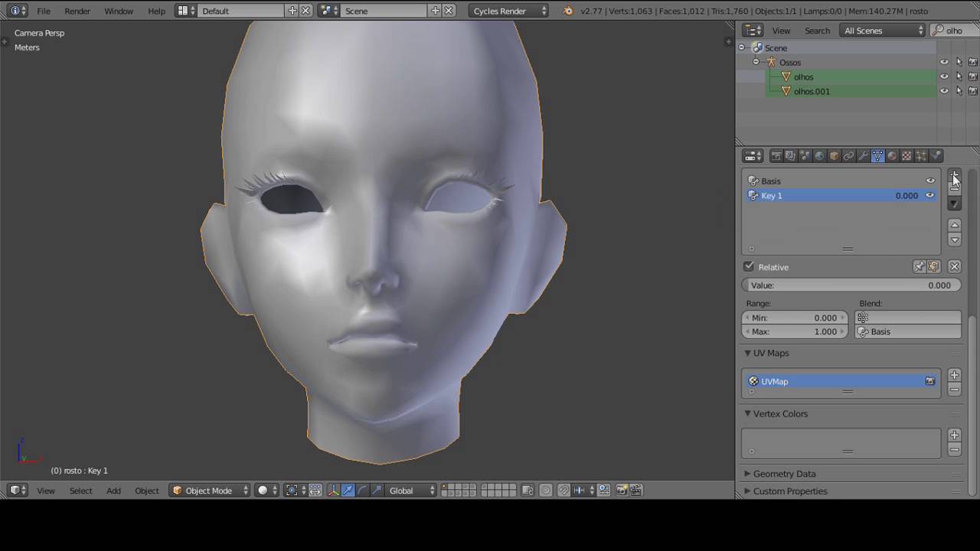
Task: Open the Object Mode dropdown
Action: 210,491
